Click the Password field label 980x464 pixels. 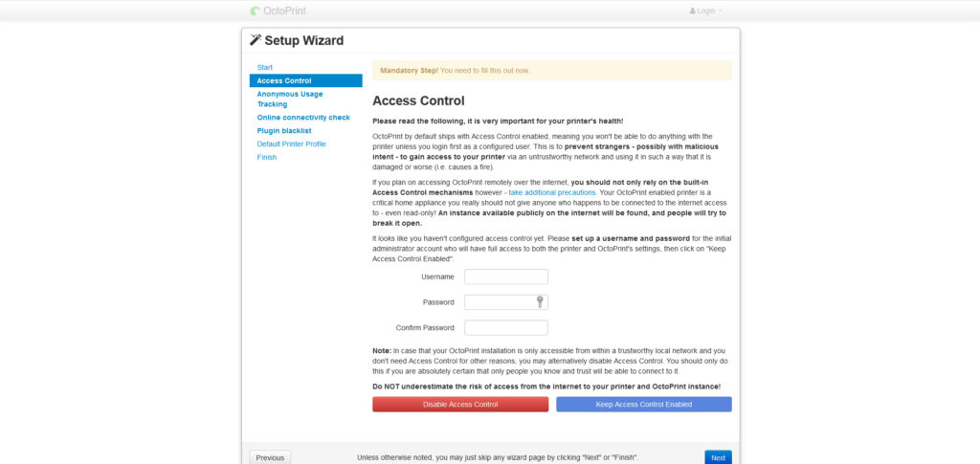coord(438,302)
